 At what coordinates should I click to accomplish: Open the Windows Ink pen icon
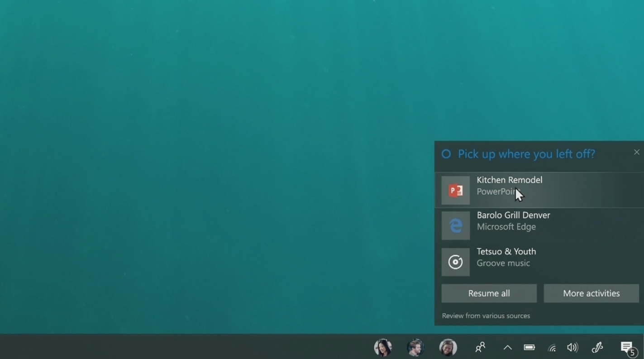(x=597, y=347)
